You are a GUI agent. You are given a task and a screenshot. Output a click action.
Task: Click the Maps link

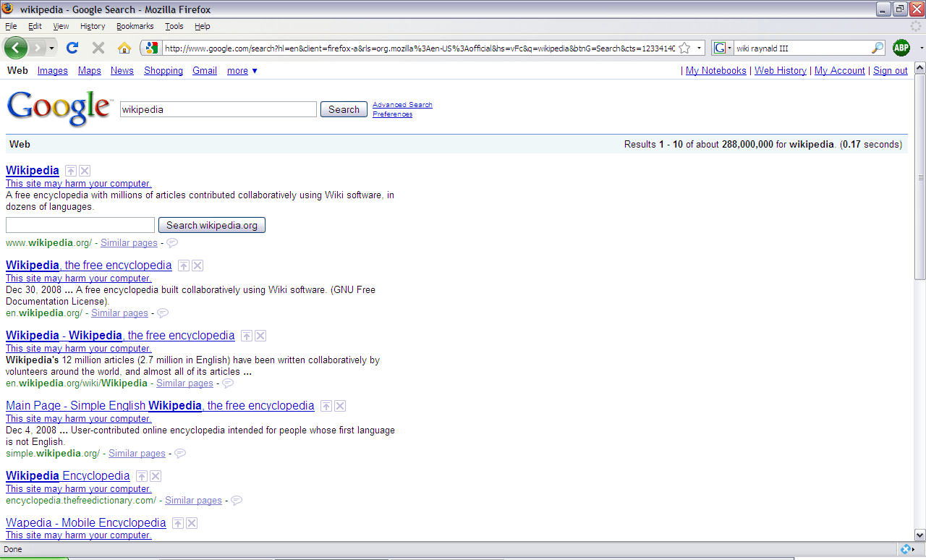[x=90, y=70]
